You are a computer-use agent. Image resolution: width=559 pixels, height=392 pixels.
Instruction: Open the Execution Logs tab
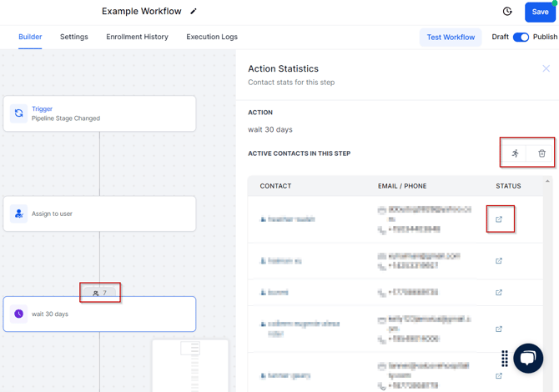pyautogui.click(x=212, y=38)
